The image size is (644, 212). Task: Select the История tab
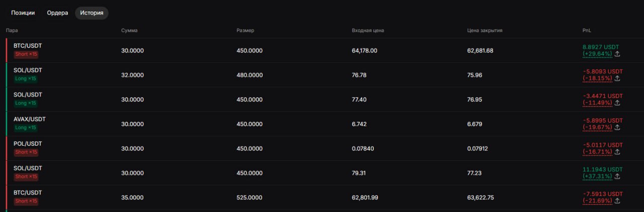pos(92,13)
